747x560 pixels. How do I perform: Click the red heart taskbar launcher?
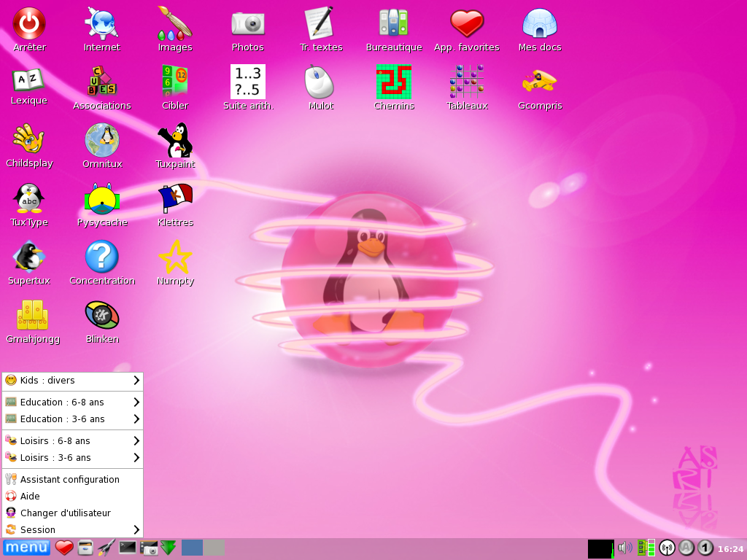pos(64,548)
